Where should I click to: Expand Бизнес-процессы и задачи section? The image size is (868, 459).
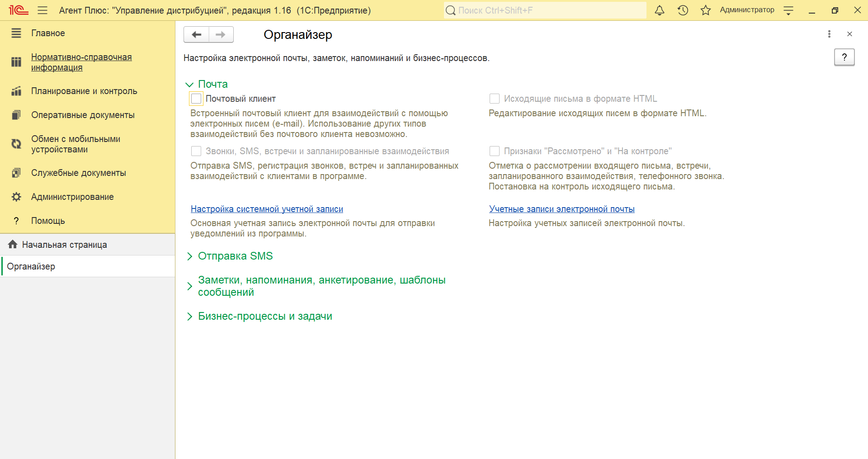pyautogui.click(x=189, y=317)
